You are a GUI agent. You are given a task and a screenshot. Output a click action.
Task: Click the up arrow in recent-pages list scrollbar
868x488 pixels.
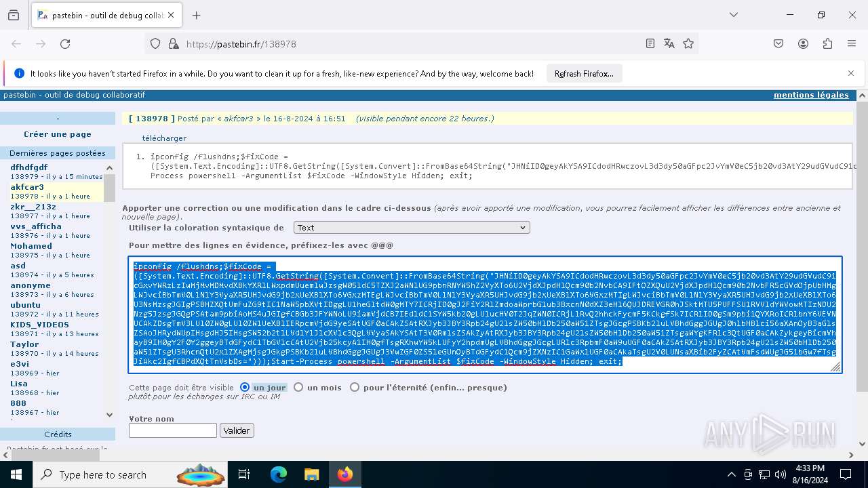[110, 167]
